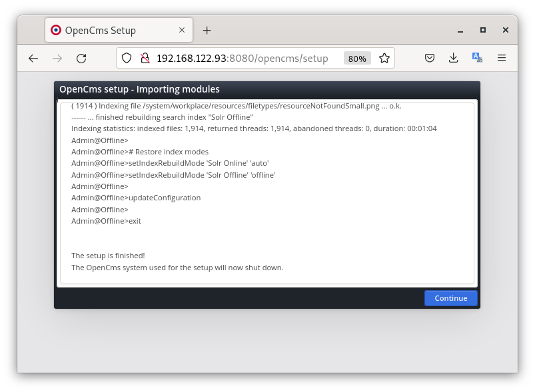
Task: Open the Firefox application menu
Action: (502, 59)
